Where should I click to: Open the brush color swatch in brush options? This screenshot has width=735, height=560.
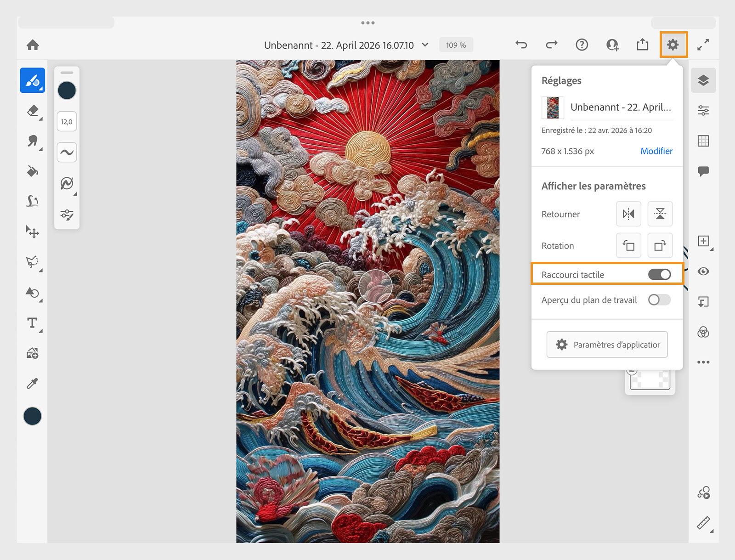[x=67, y=91]
